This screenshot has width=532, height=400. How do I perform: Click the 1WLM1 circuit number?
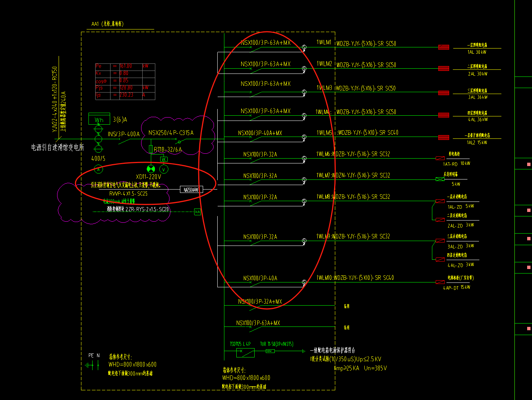pos(324,43)
